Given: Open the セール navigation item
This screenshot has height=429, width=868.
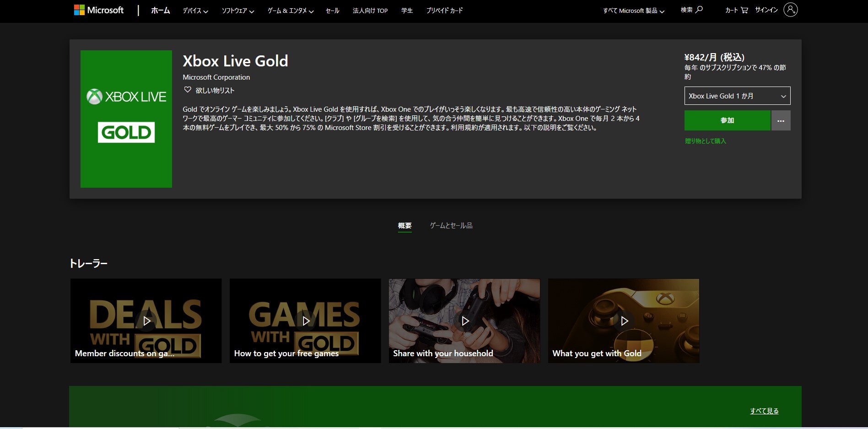Looking at the screenshot, I should point(333,11).
